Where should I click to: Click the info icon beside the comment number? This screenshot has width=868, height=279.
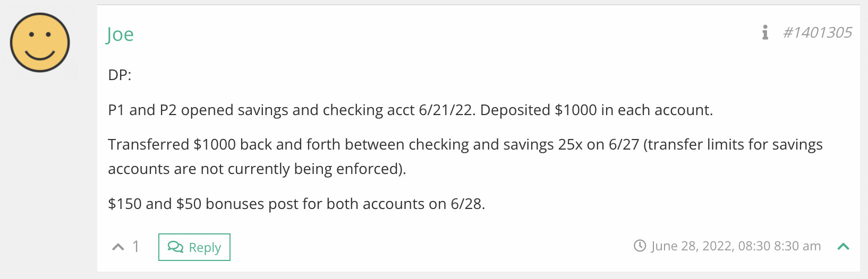click(765, 33)
